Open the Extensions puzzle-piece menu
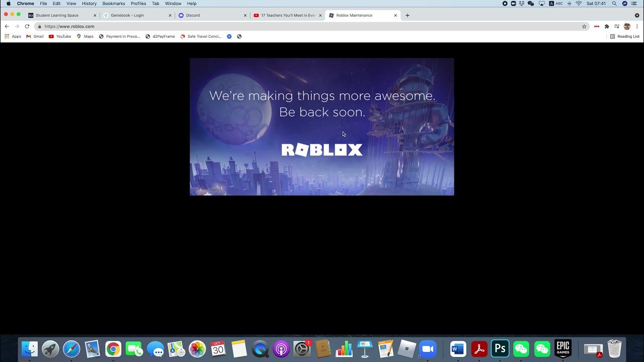This screenshot has width=644, height=362. click(607, 26)
